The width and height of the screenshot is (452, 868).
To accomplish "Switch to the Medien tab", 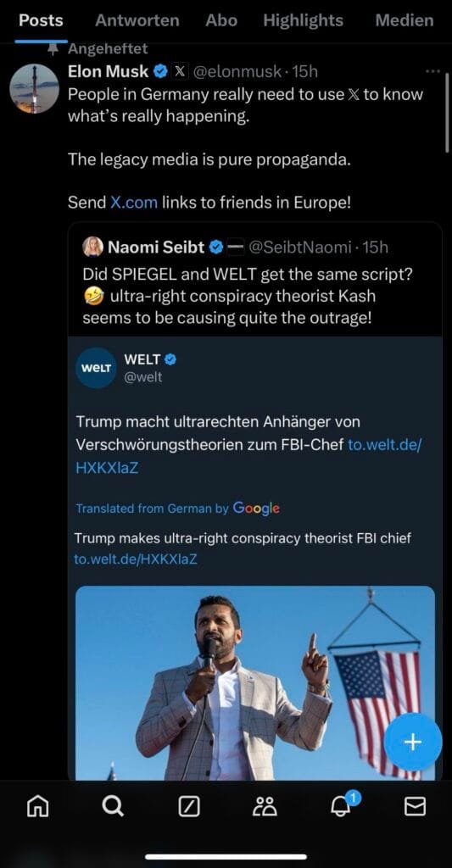I will pyautogui.click(x=405, y=20).
